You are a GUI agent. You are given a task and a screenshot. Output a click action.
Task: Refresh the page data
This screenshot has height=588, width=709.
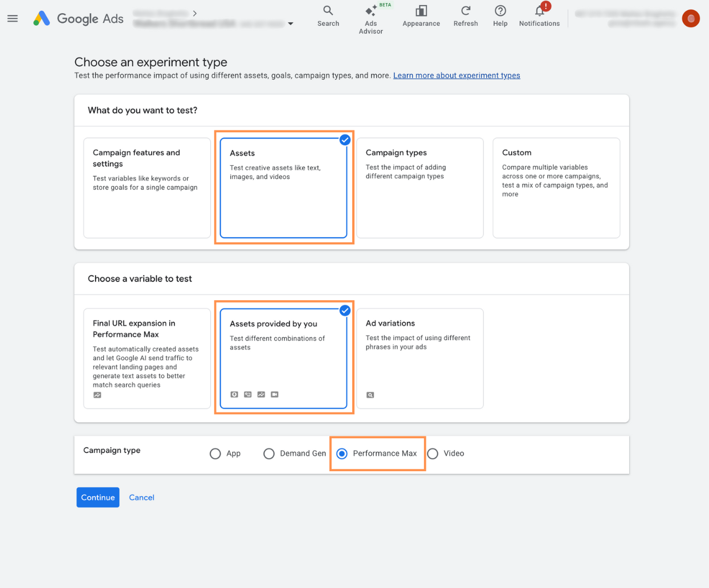click(x=466, y=16)
